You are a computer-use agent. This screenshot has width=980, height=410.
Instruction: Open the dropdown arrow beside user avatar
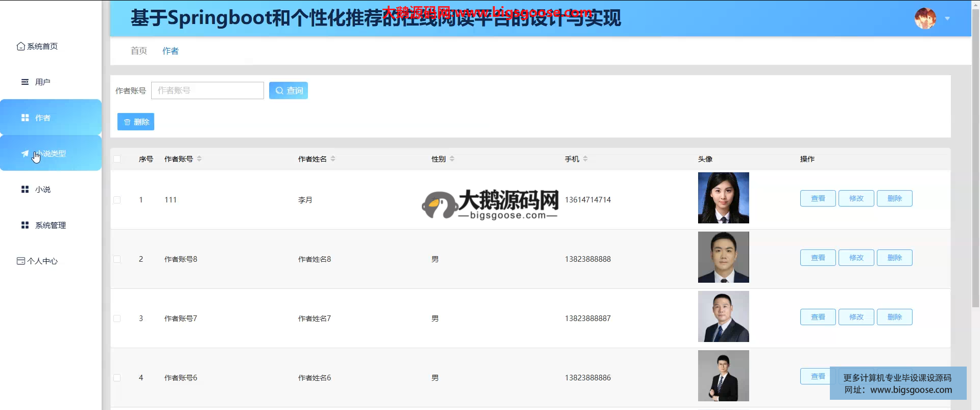pos(947,19)
